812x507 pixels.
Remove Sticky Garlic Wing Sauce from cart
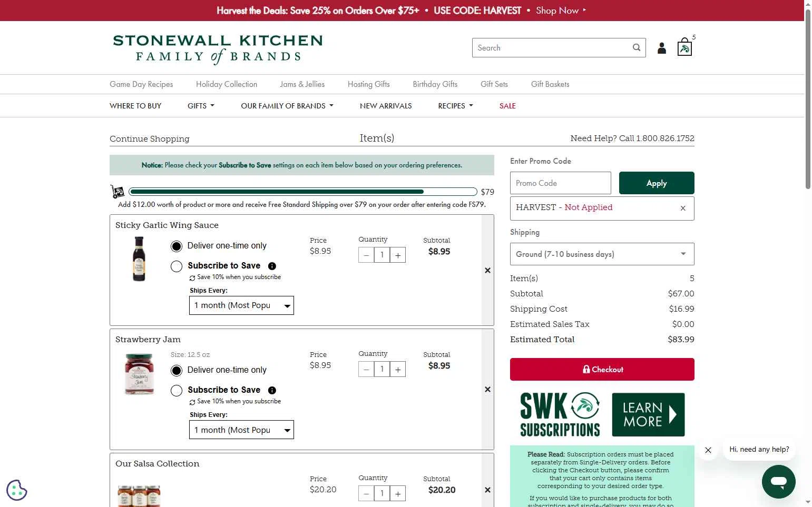click(487, 270)
